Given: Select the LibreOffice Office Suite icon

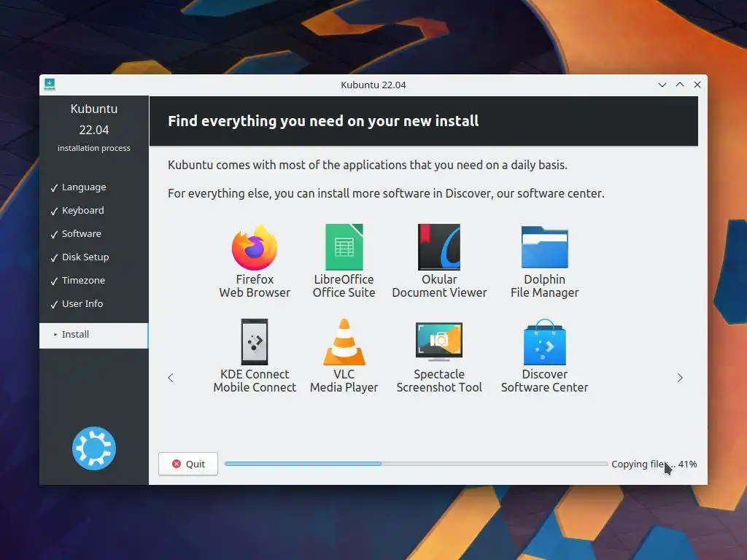Looking at the screenshot, I should 344,247.
